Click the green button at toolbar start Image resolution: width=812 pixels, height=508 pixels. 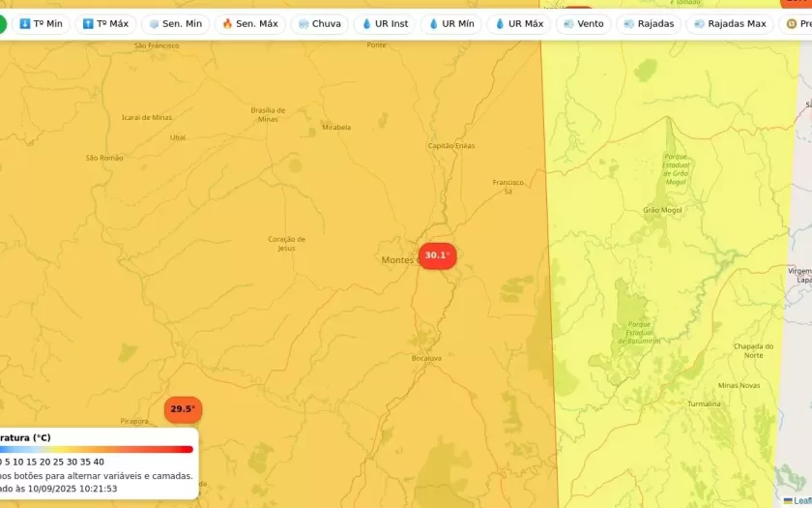click(x=2, y=23)
